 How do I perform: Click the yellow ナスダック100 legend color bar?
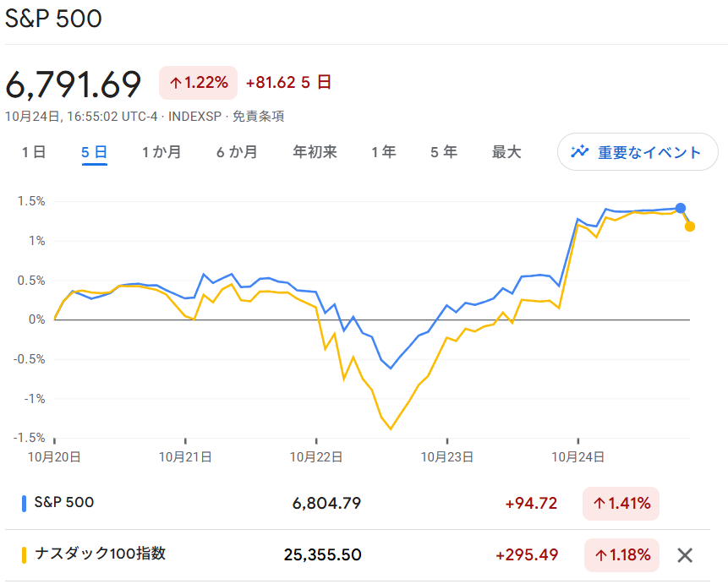24,554
